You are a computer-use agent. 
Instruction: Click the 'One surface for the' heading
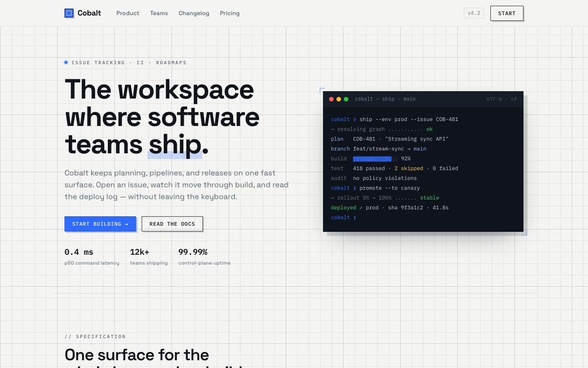pos(137,355)
